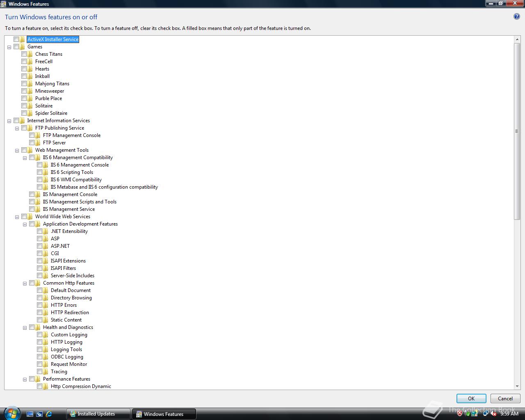Switch to Installed Updates taskbar window
Image resolution: width=525 pixels, height=420 pixels.
98,414
